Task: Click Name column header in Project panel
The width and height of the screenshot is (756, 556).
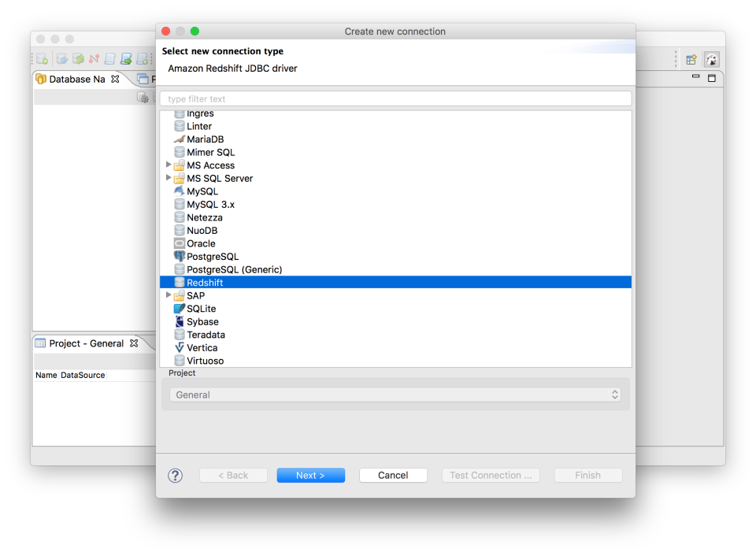Action: click(x=46, y=375)
